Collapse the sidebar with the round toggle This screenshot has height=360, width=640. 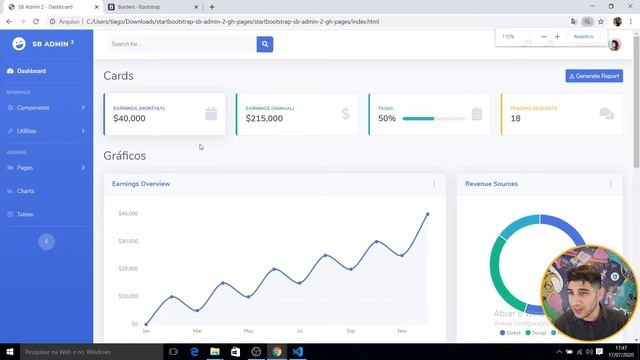pyautogui.click(x=47, y=241)
